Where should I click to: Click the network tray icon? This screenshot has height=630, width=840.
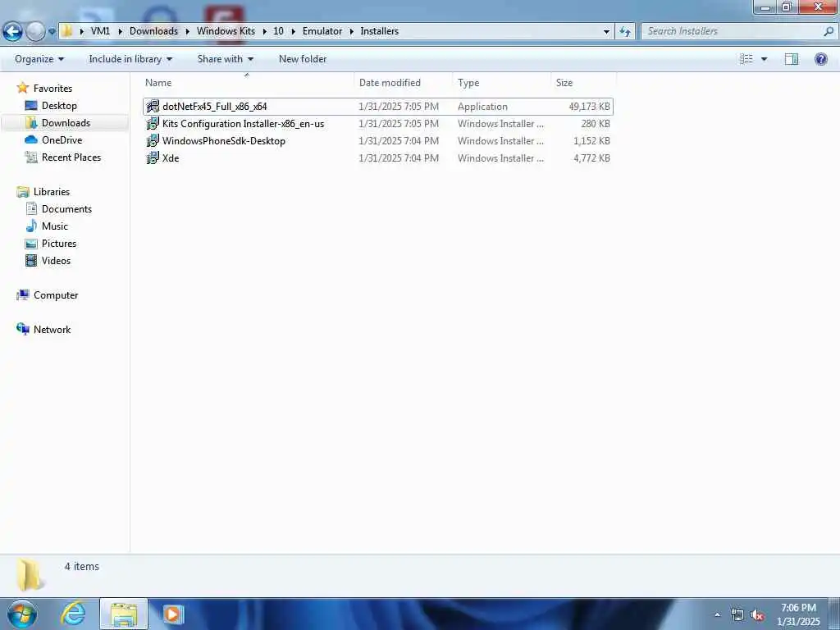pyautogui.click(x=737, y=615)
